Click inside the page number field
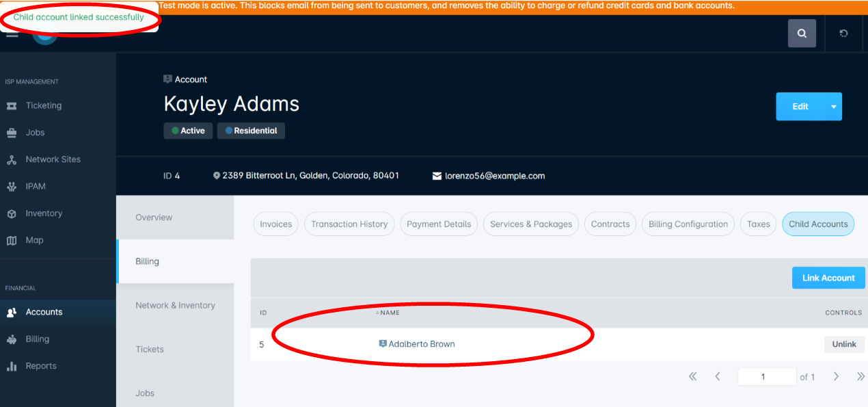 (767, 376)
